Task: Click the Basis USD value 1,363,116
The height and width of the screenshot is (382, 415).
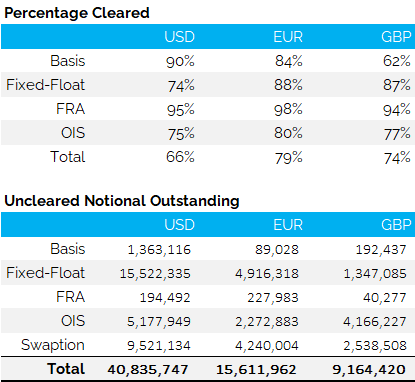Action: click(x=159, y=249)
